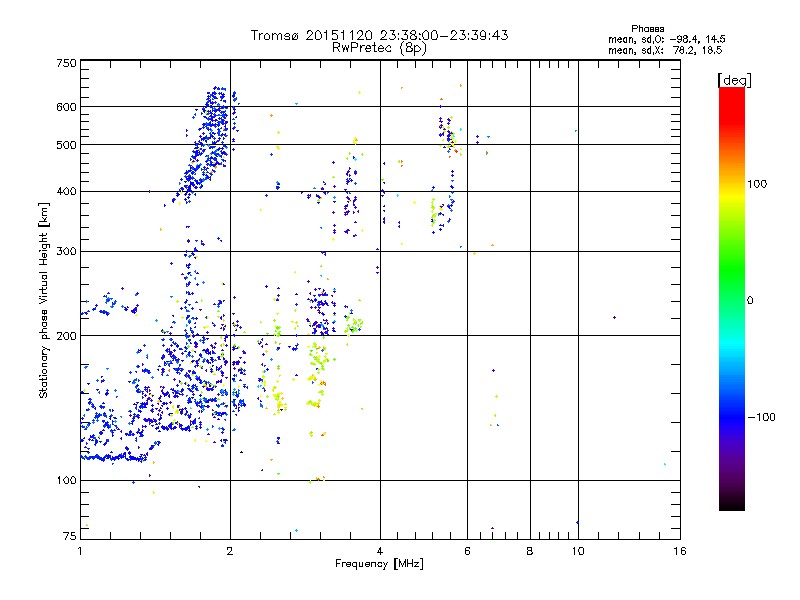The image size is (800, 600).
Task: Click the y-axis label '400'
Action: pyautogui.click(x=67, y=192)
